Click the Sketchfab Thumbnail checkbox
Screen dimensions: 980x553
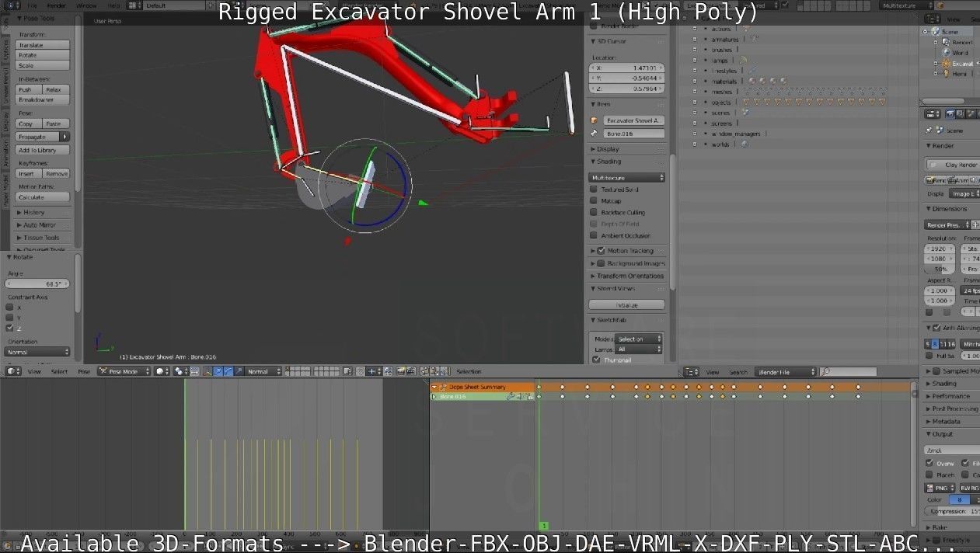(596, 360)
